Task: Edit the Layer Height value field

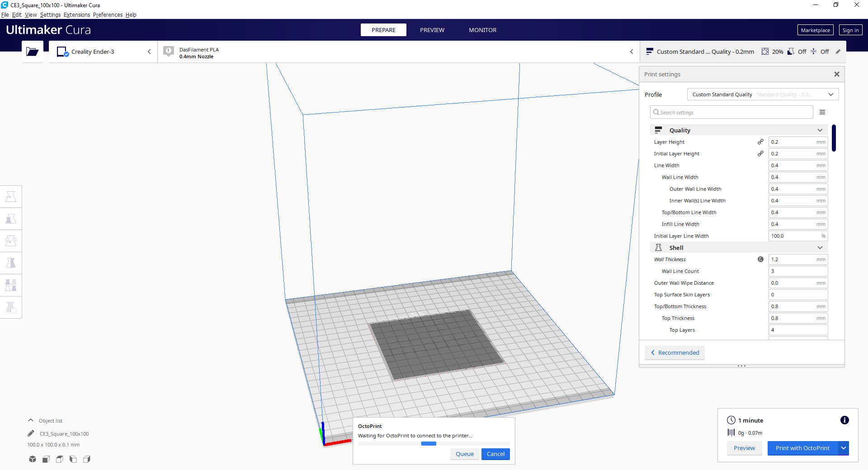Action: [x=798, y=142]
